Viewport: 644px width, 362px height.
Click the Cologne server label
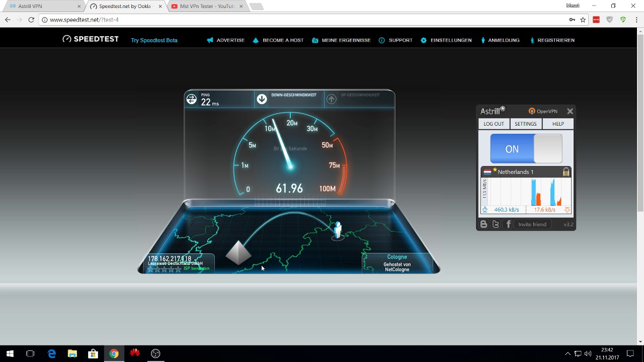click(397, 257)
